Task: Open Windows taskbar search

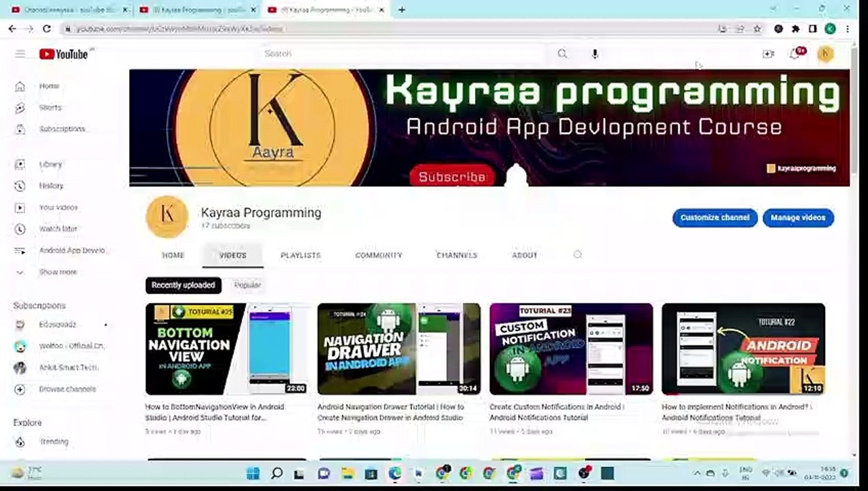Action: coord(276,473)
